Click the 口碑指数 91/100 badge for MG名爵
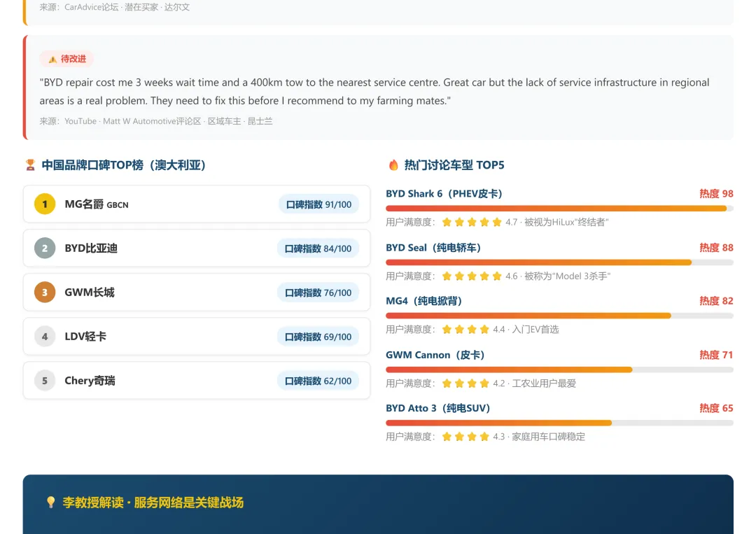The height and width of the screenshot is (534, 756). (319, 204)
